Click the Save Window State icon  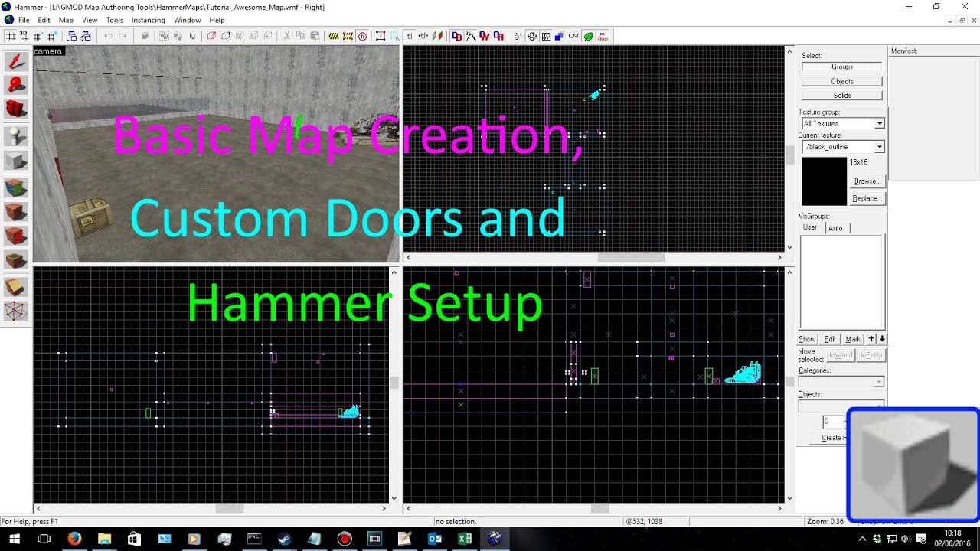[x=86, y=36]
